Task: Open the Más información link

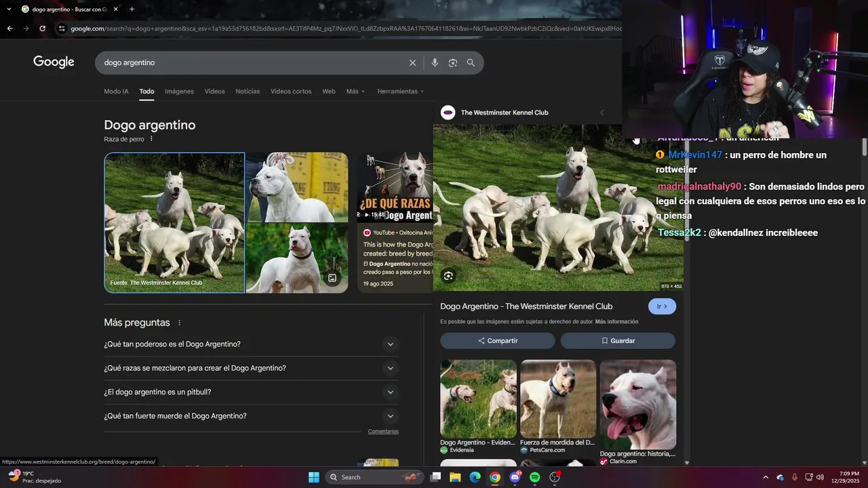Action: (x=616, y=321)
